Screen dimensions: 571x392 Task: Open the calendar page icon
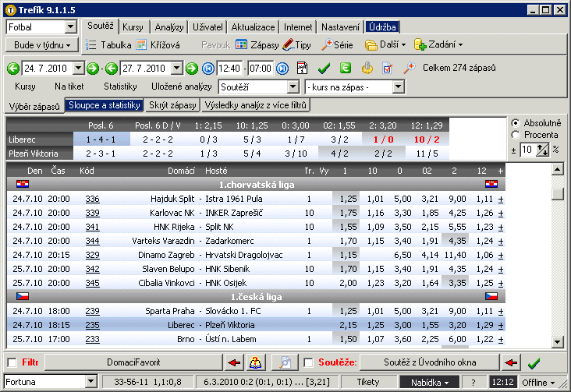coord(302,68)
